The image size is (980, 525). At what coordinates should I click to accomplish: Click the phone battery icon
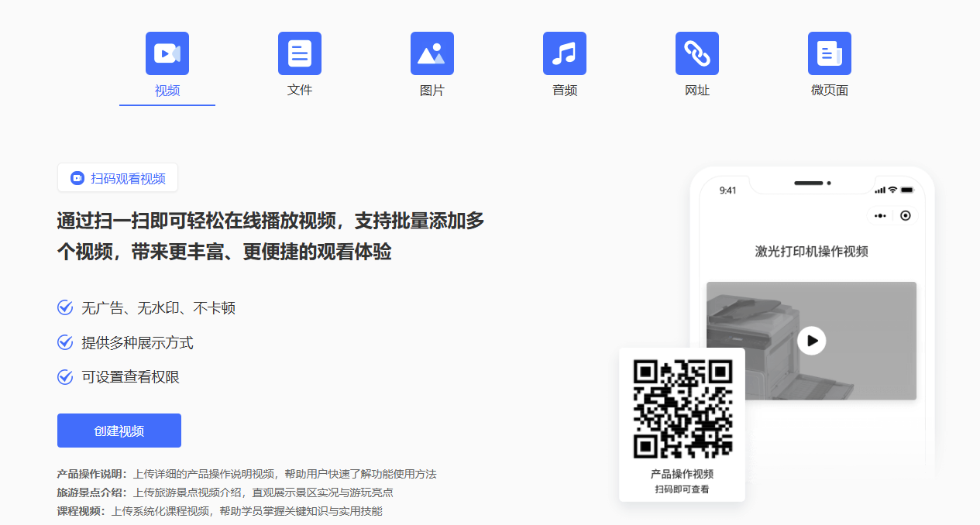(907, 190)
